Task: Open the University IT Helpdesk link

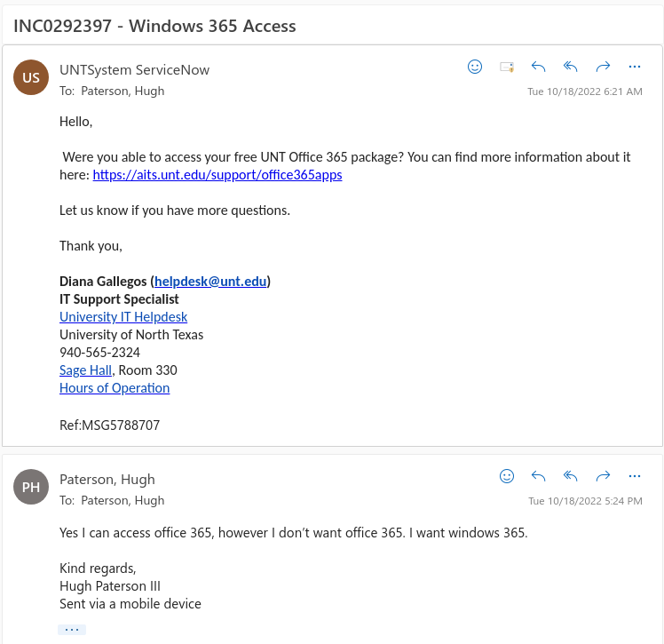Action: click(123, 317)
